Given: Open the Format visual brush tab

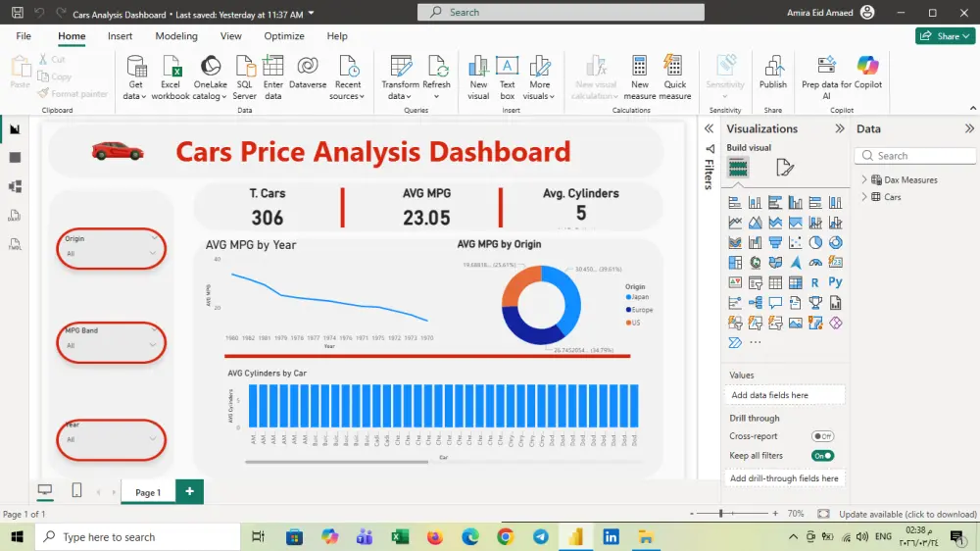Looking at the screenshot, I should (x=784, y=168).
